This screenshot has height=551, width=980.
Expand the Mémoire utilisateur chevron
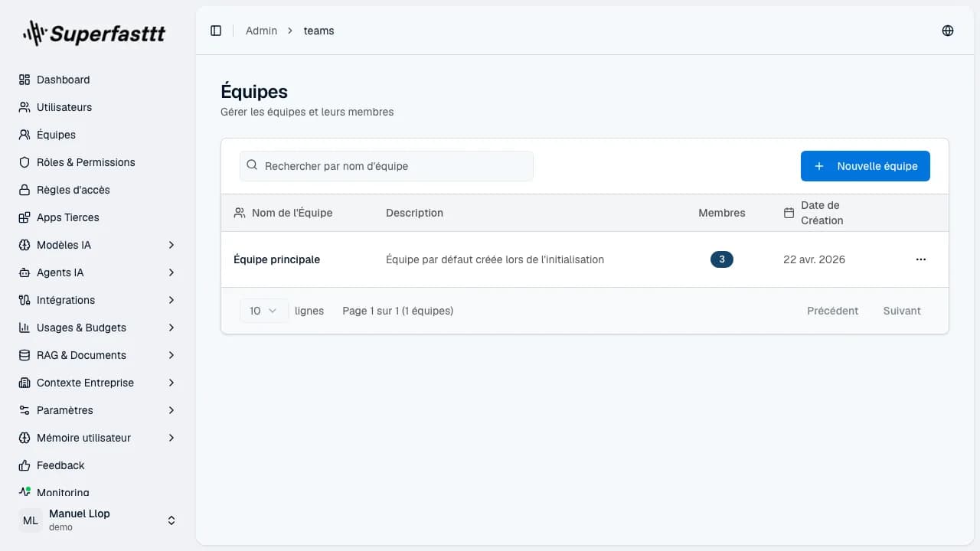(171, 438)
